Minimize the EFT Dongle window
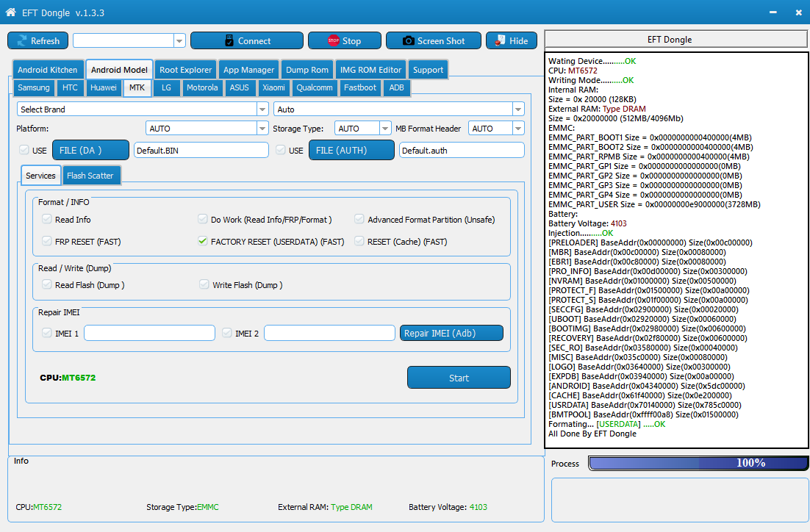The image size is (810, 532). point(773,12)
